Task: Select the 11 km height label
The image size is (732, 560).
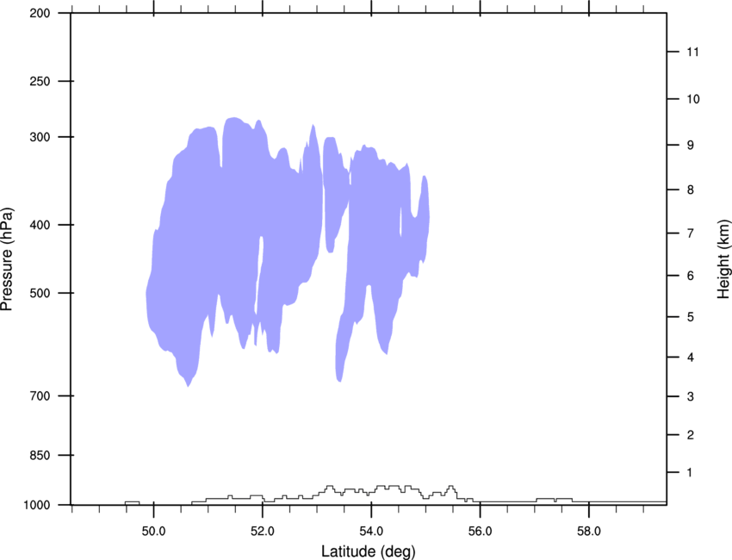Action: tap(692, 52)
